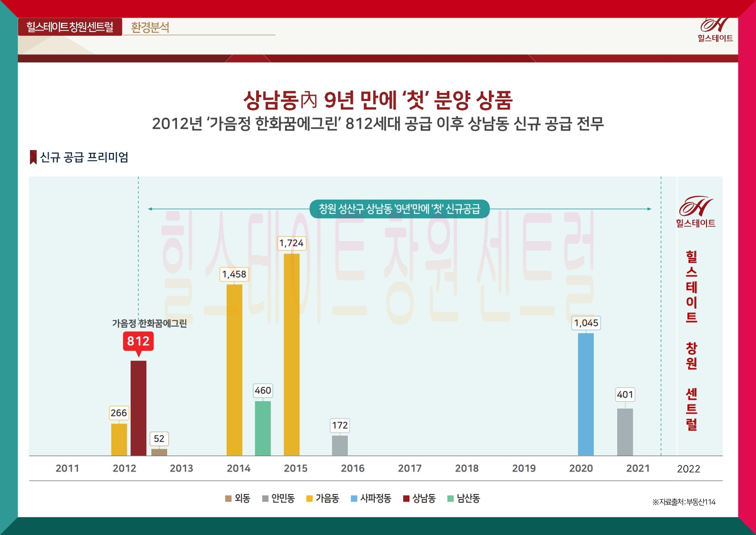Click the 2019 axis label
This screenshot has height=535, width=756.
click(524, 468)
